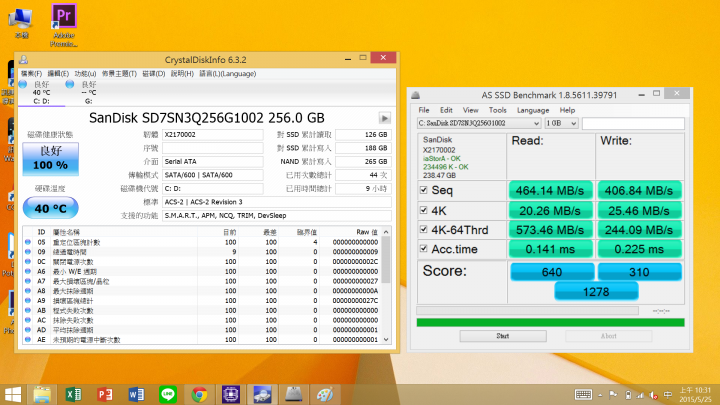Select C: D: disk status indicator
The width and height of the screenshot is (720, 405).
(x=41, y=92)
